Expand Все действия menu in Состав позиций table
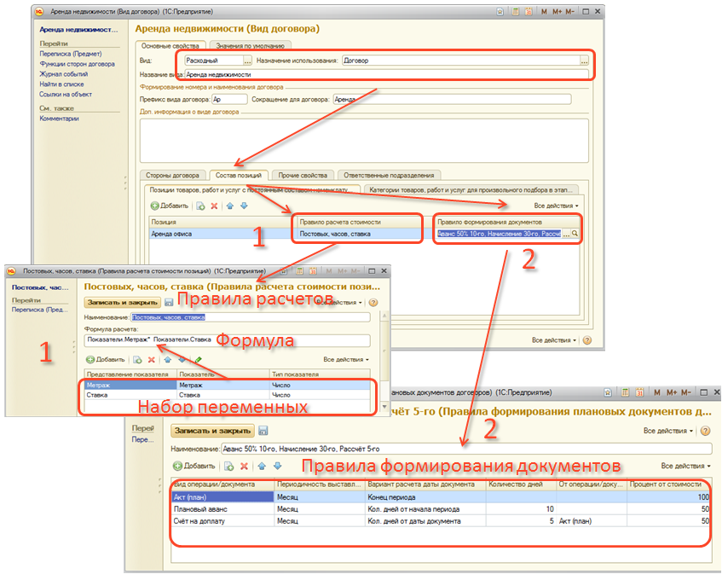The height and width of the screenshot is (580, 728). coord(556,206)
